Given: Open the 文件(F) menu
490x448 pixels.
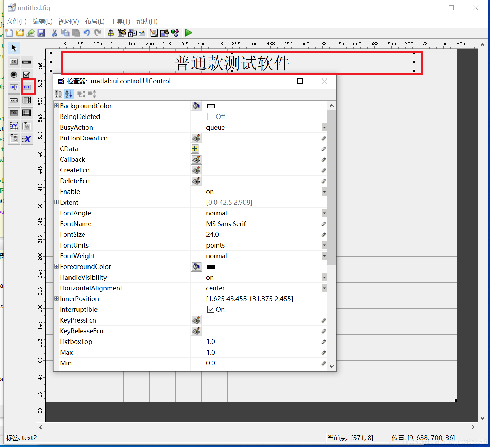Looking at the screenshot, I should tap(17, 21).
